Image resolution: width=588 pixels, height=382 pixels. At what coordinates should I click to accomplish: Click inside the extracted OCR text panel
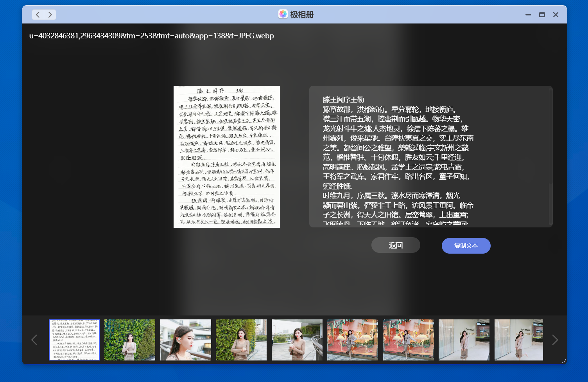pyautogui.click(x=430, y=157)
